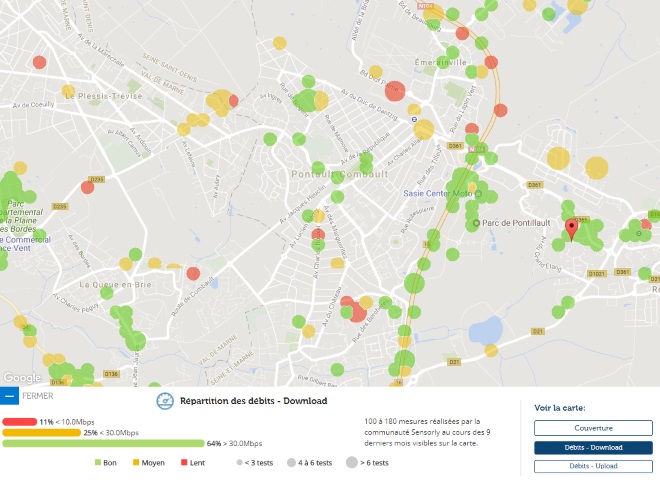
Task: Click the large red circle on Bd Diot Pierne
Action: [x=394, y=92]
